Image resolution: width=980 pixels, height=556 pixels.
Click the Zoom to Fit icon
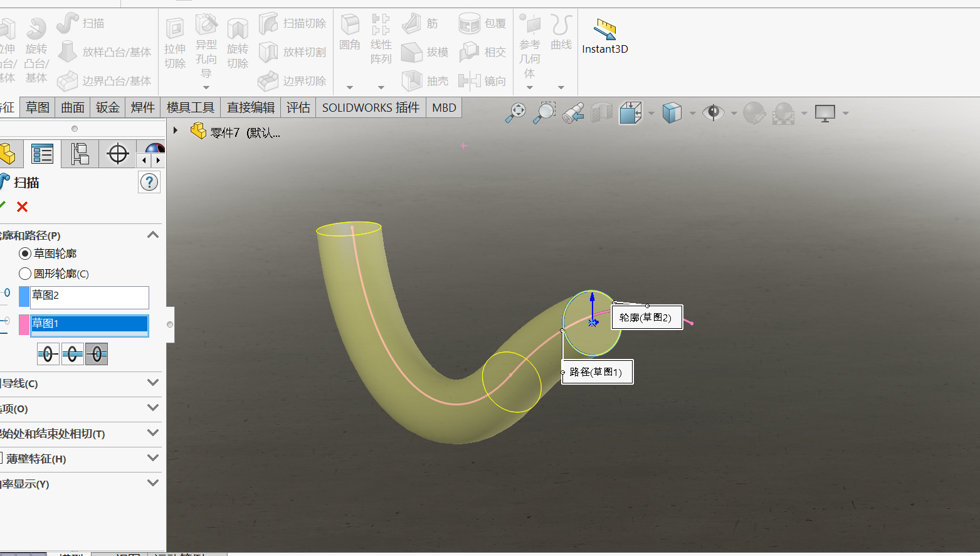point(516,113)
